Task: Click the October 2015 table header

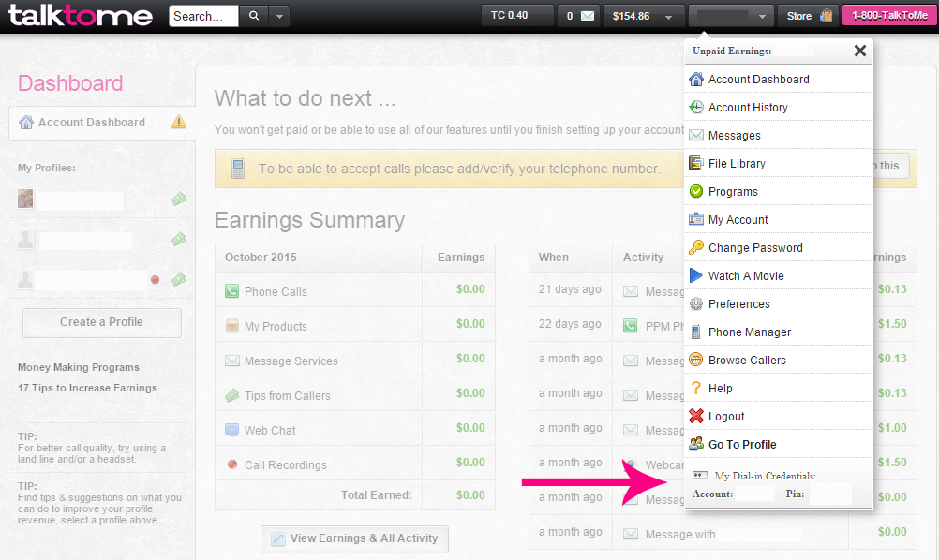Action: (x=319, y=258)
